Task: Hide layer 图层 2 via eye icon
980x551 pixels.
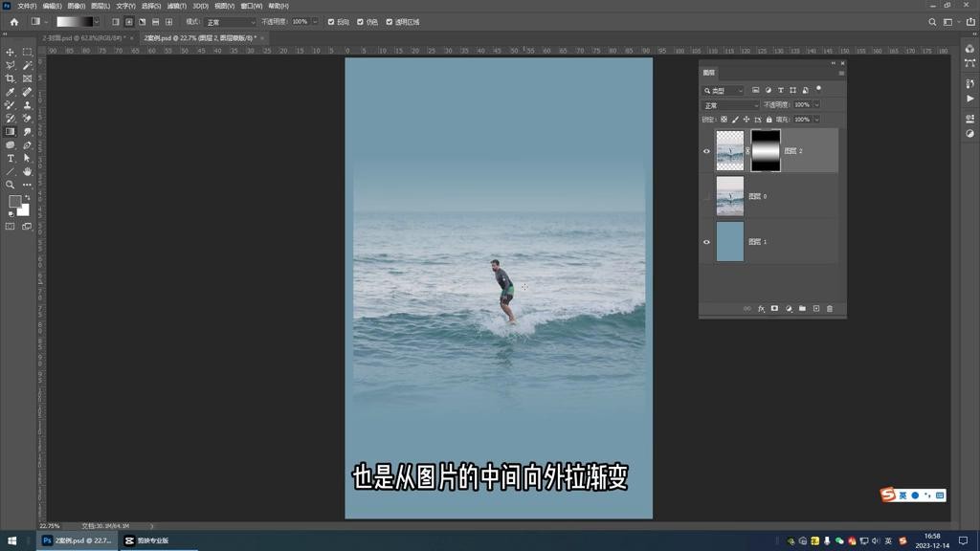Action: point(707,151)
